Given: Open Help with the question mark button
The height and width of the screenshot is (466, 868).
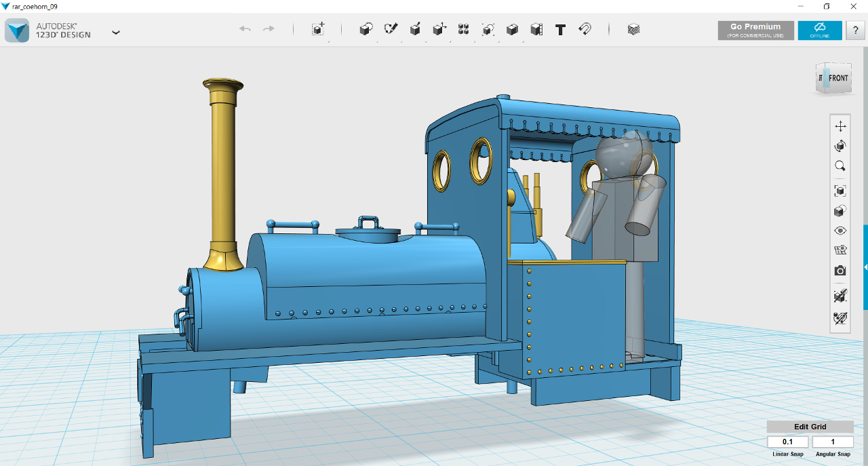Looking at the screenshot, I should click(855, 31).
